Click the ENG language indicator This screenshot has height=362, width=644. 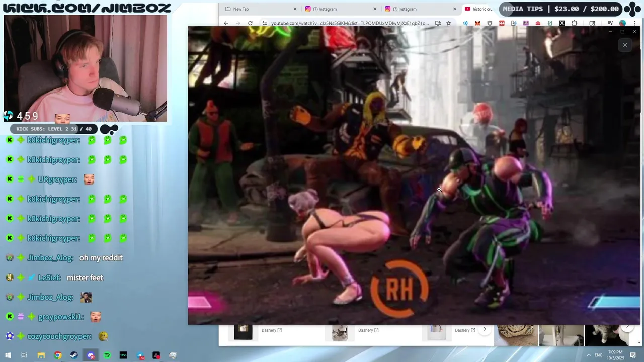(598, 355)
